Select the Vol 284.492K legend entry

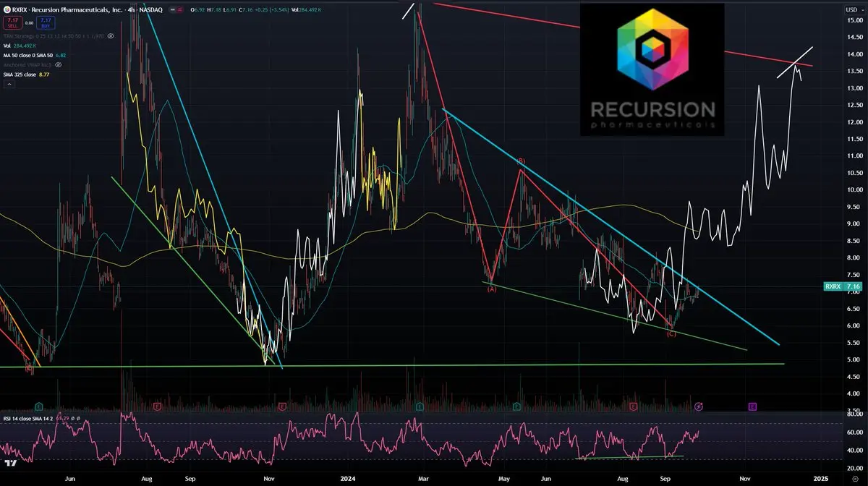pos(20,46)
